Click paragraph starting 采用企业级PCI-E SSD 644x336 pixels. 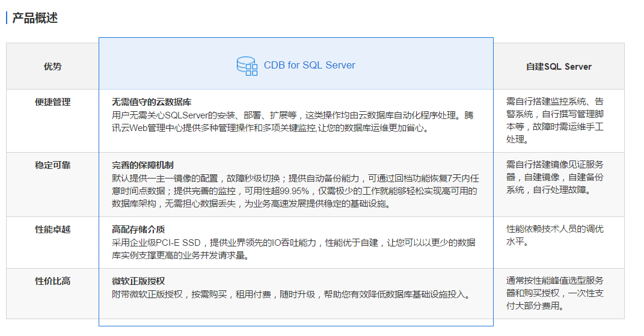point(293,249)
